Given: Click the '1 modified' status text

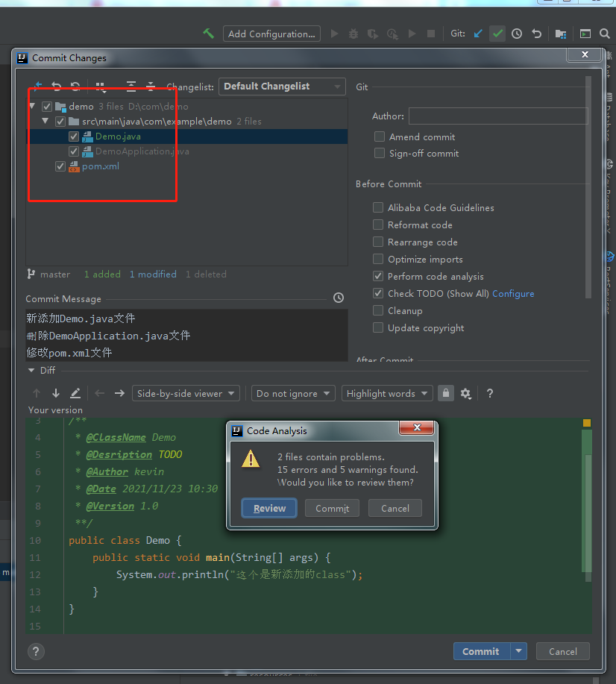Looking at the screenshot, I should click(x=153, y=274).
